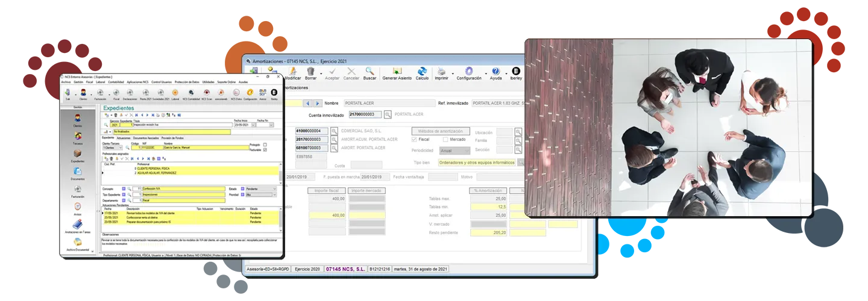The width and height of the screenshot is (868, 301).
Task: Click Anotaciones en Tareas sidebar icon
Action: click(78, 224)
